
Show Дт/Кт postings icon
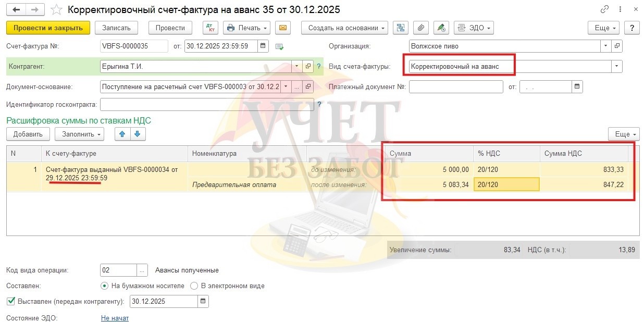coord(210,28)
